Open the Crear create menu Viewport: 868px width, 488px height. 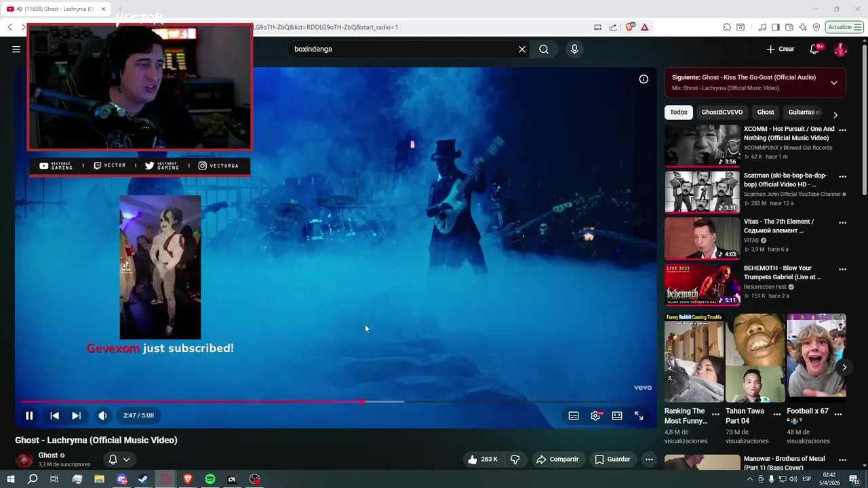780,49
